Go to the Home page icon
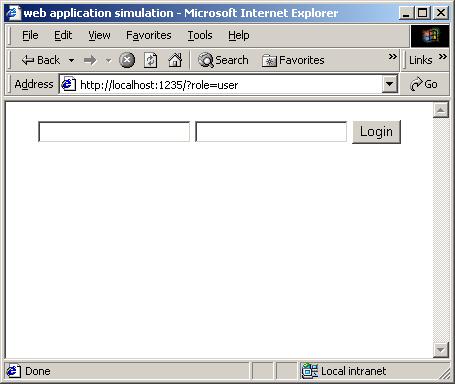 tap(175, 60)
